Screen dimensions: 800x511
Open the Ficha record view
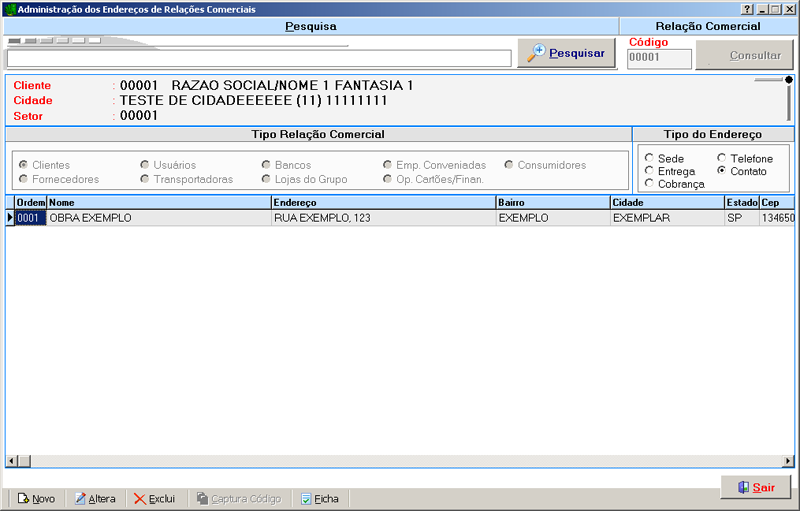[x=318, y=499]
